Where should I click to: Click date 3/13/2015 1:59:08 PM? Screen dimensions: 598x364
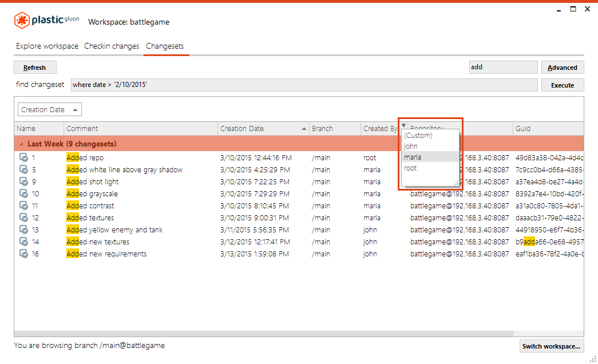coord(255,254)
